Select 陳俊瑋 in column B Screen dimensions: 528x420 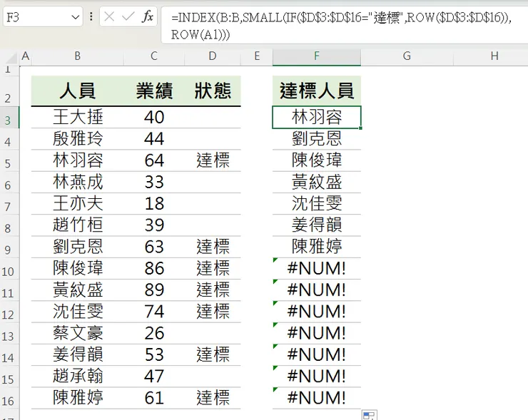78,268
